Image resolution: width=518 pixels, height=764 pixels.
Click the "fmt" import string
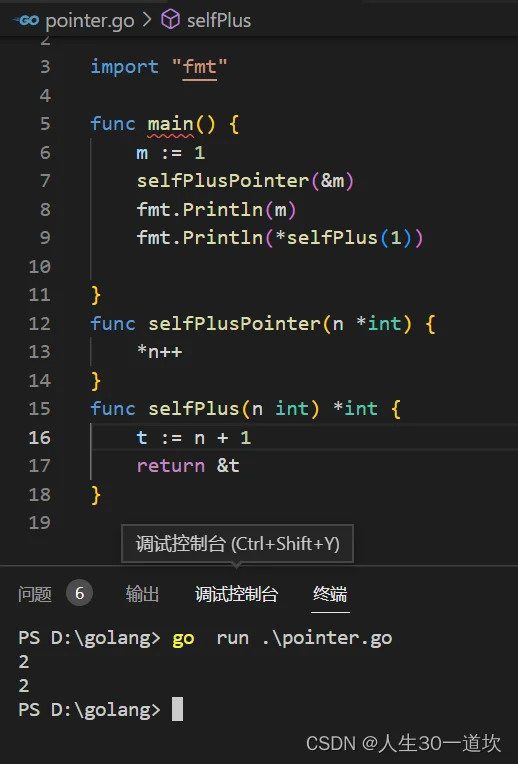coord(200,67)
